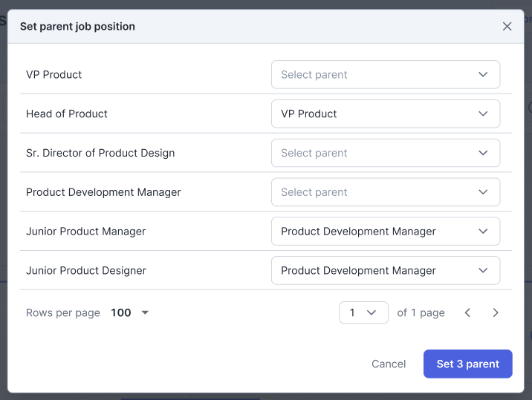Close the Set parent job position dialog
This screenshot has height=400, width=532.
tap(507, 27)
